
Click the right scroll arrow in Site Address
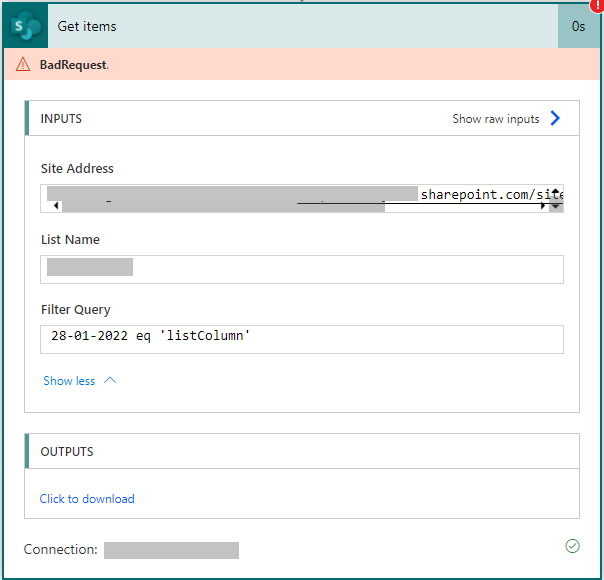pyautogui.click(x=543, y=206)
